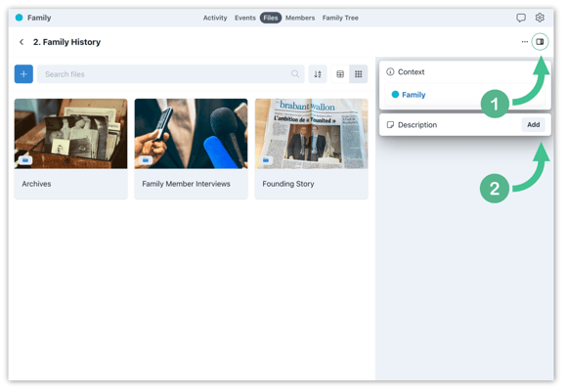Switch to grid thumbnail view

click(x=359, y=74)
